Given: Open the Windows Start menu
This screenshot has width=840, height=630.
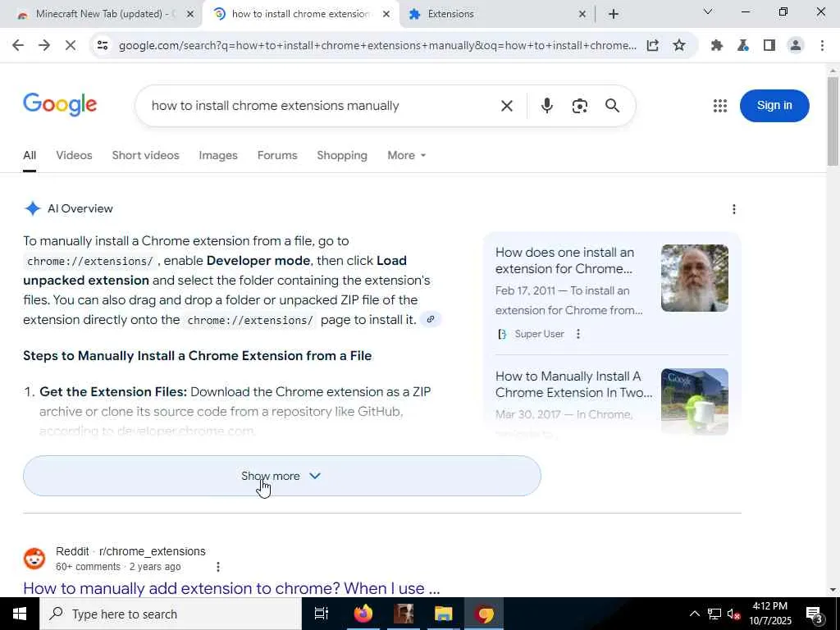Looking at the screenshot, I should pos(20,614).
